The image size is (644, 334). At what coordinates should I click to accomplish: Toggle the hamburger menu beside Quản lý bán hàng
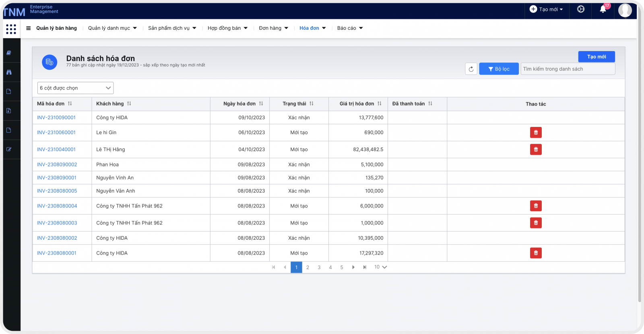click(x=28, y=28)
